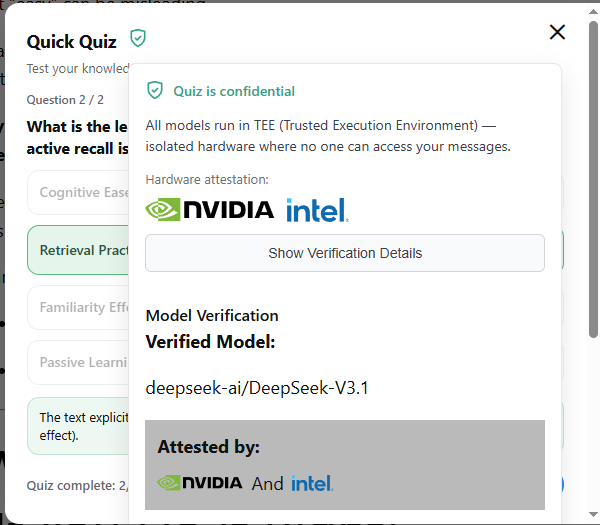
Task: Click the 'Quiz is confidential' heading
Action: point(234,91)
